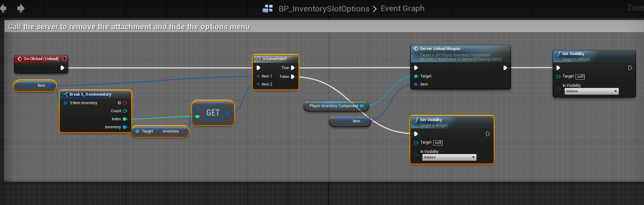Click the True exec pin on IsSameItem?
Image resolution: width=644 pixels, height=205 pixels.
point(293,68)
